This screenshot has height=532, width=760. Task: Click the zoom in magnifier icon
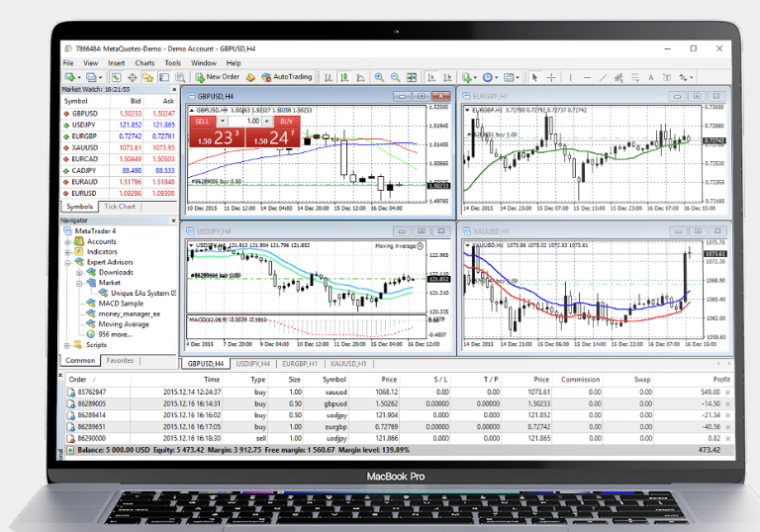(380, 77)
